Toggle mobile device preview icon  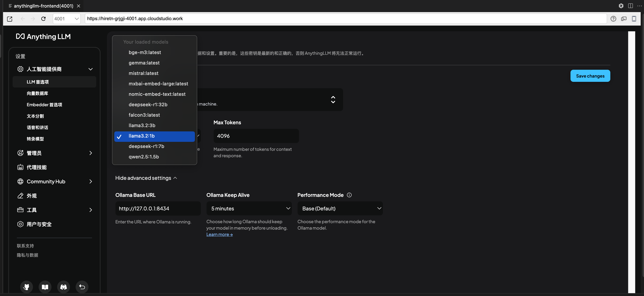[x=634, y=19]
